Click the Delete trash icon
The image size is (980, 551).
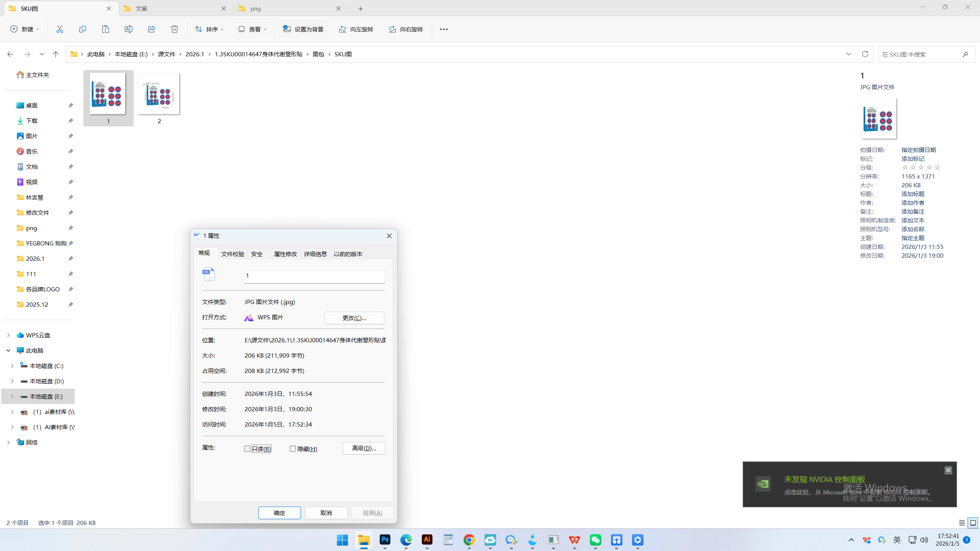tap(175, 29)
